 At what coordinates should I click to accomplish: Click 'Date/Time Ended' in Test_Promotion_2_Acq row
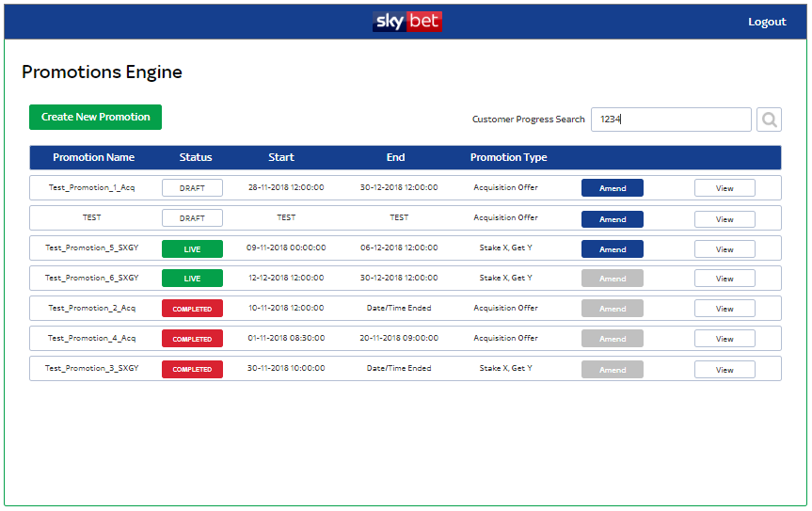click(399, 308)
